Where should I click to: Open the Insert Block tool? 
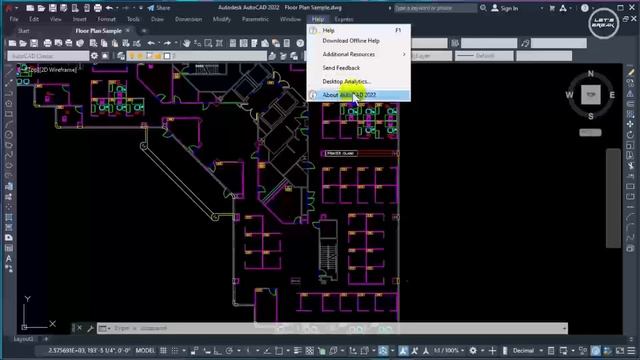coord(9,186)
